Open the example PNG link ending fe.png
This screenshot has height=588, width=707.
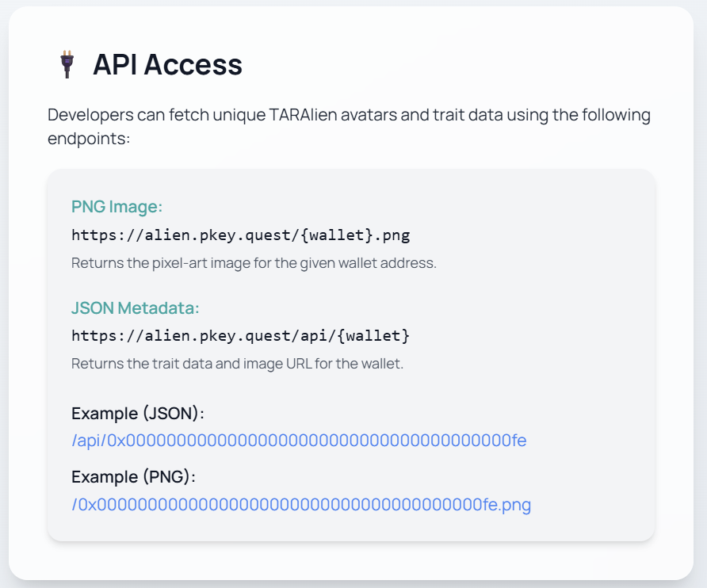[x=301, y=504]
